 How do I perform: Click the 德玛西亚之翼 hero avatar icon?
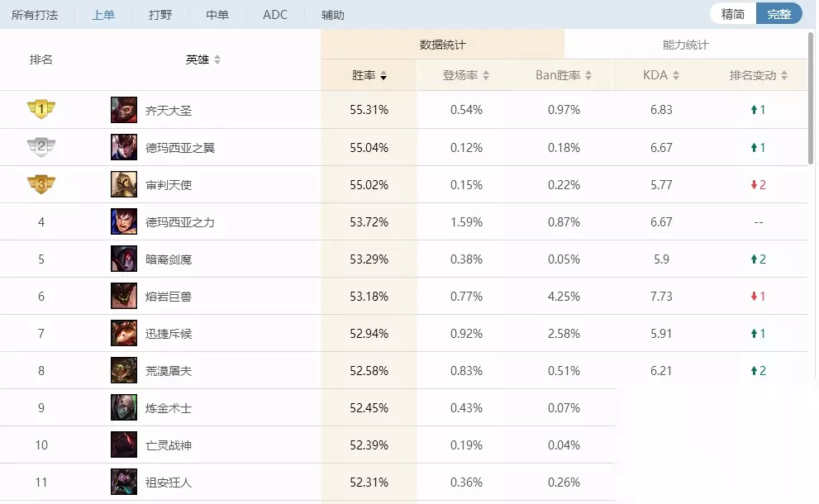pos(124,147)
